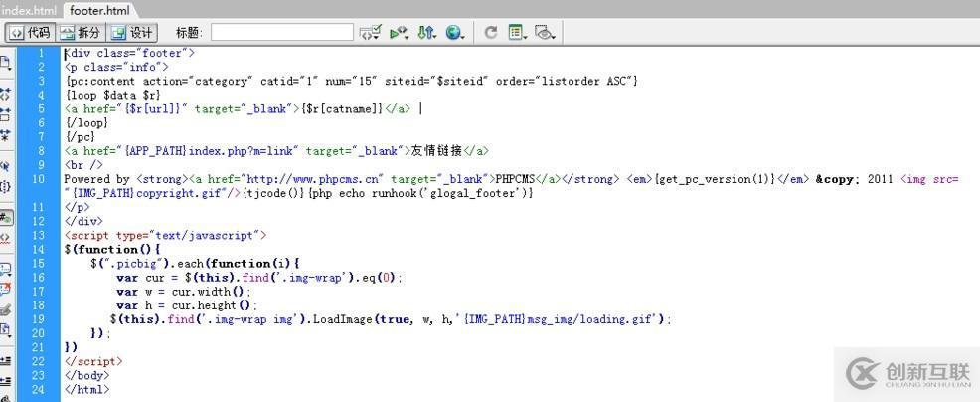Viewport: 980px width, 402px height.
Task: Click the {$r[catname]} anchor code line
Action: [x=244, y=108]
